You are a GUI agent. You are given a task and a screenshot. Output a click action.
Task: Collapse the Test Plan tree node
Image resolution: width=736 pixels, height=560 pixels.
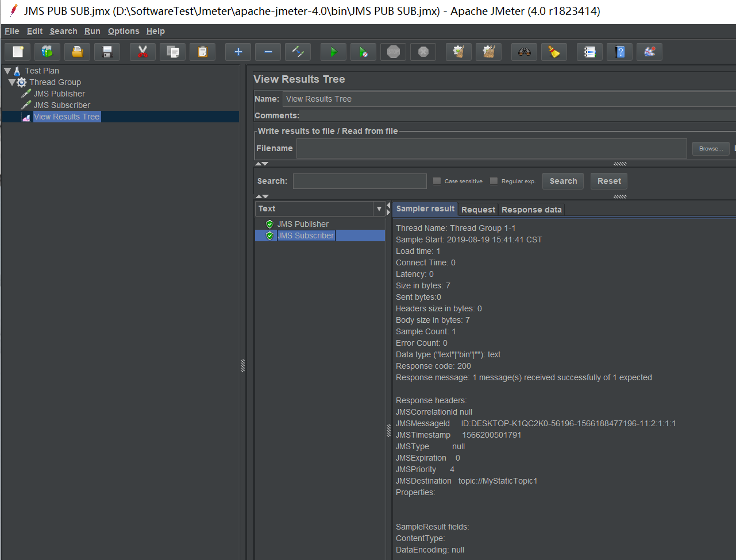(x=7, y=71)
